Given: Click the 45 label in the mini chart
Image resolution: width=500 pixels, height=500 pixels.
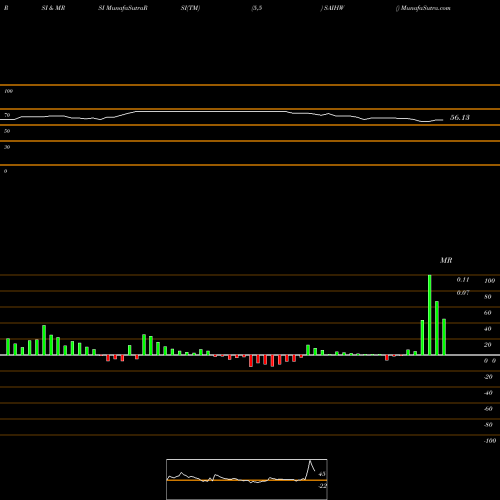Looking at the screenshot, I should [322, 474].
